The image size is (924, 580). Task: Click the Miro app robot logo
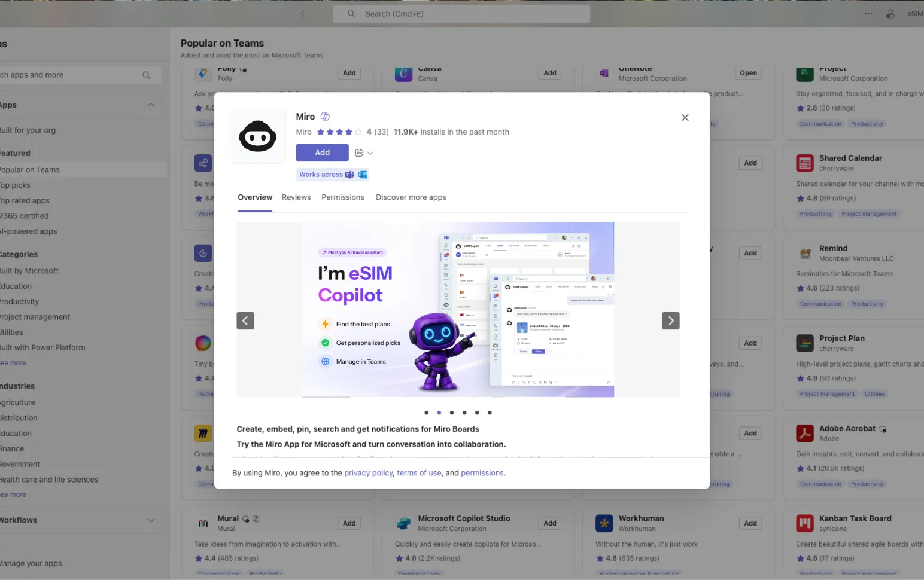coord(258,136)
